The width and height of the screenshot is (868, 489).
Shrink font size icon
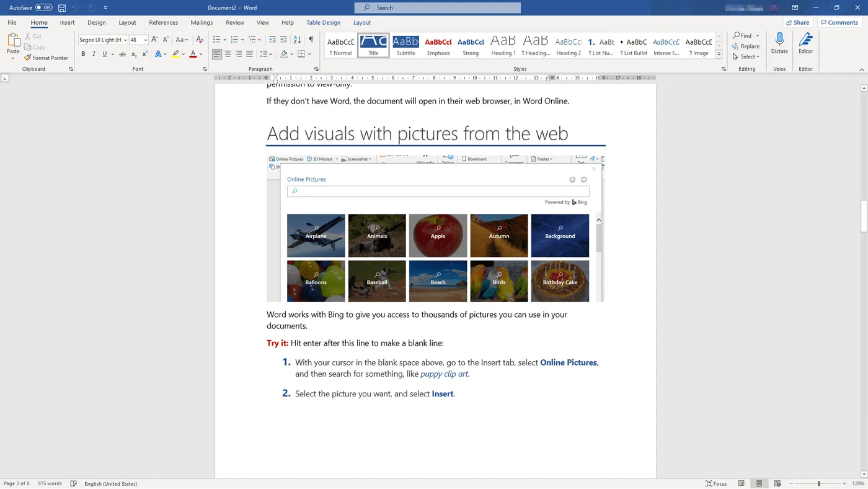point(166,40)
